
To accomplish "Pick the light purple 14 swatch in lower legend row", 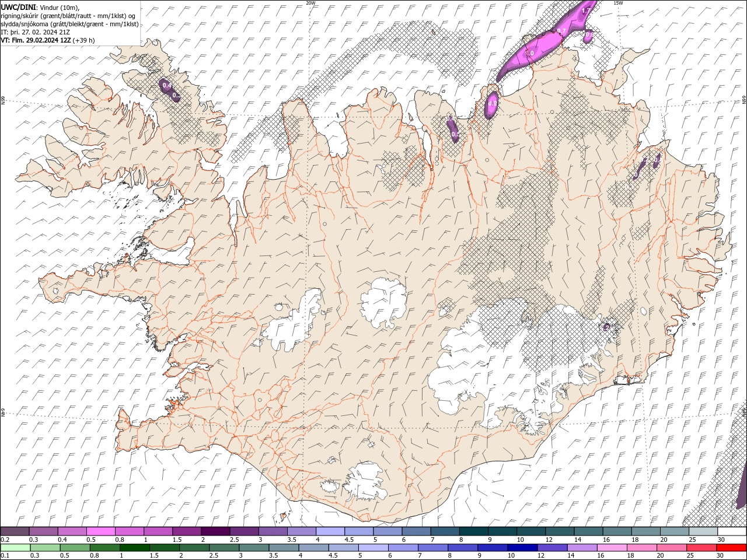I will [x=582, y=548].
